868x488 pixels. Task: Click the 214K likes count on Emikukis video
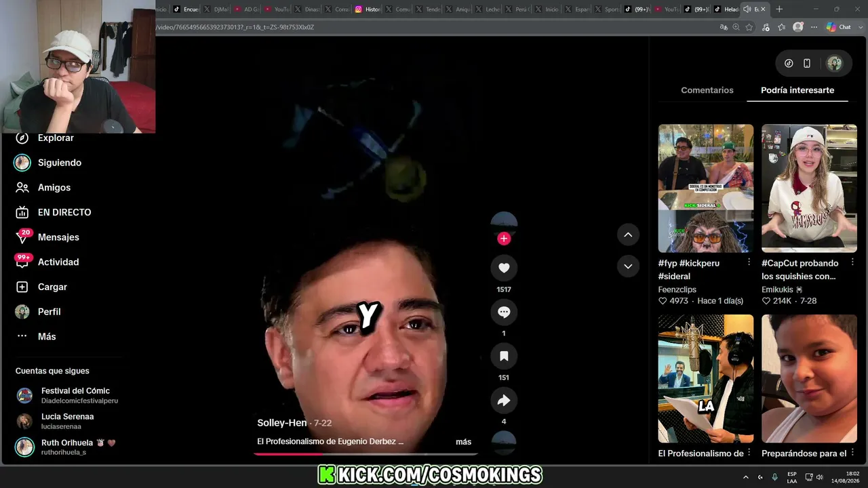point(776,301)
